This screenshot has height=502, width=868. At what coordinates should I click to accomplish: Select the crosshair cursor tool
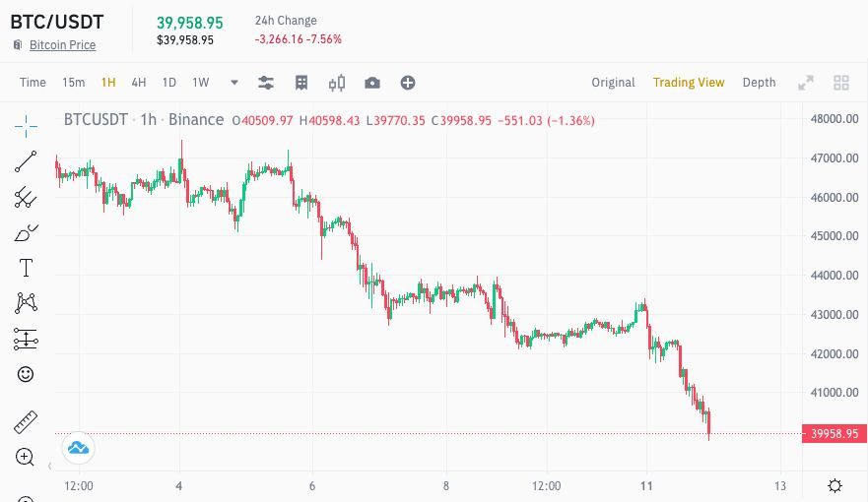26,124
